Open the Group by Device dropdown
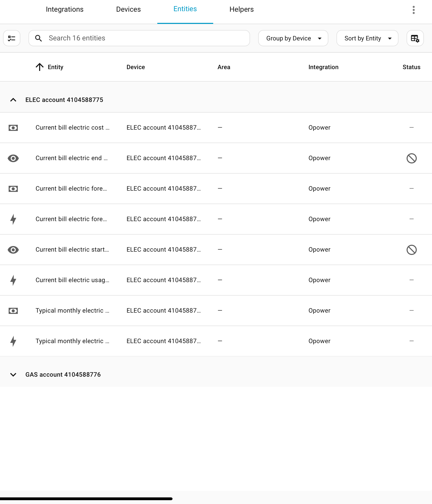432x504 pixels. pos(293,38)
